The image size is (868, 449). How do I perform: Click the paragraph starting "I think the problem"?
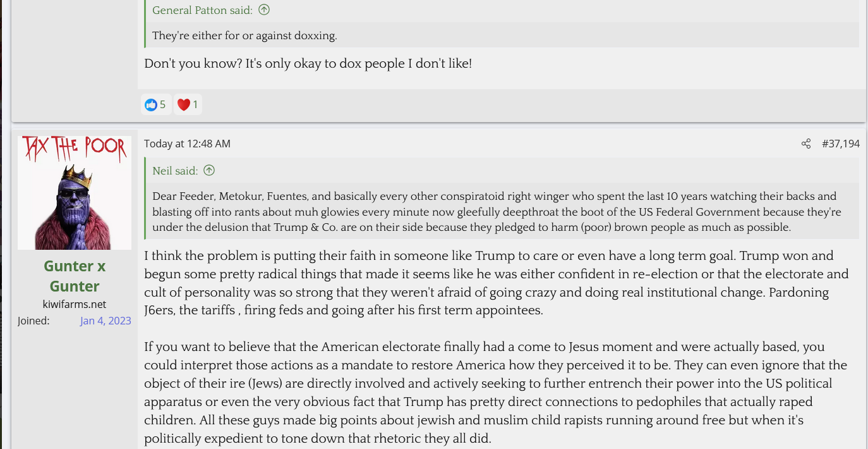click(x=496, y=283)
